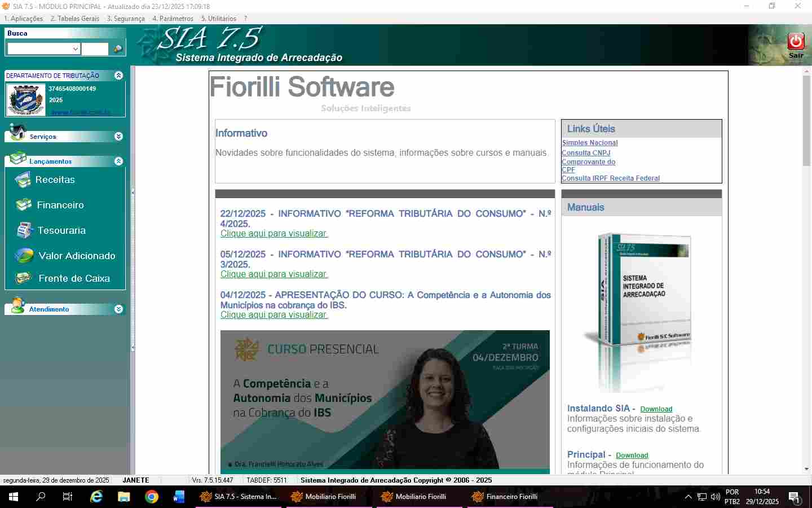The height and width of the screenshot is (508, 812).
Task: Click the municipality coat of arms image
Action: click(x=26, y=100)
